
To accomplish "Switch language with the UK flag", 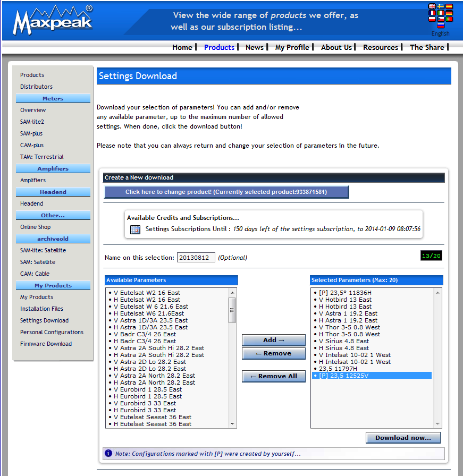I will 432,6.
